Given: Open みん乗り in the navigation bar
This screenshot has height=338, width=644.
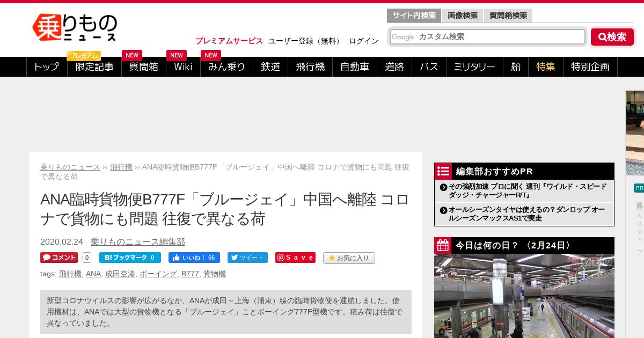Looking at the screenshot, I should (x=226, y=67).
